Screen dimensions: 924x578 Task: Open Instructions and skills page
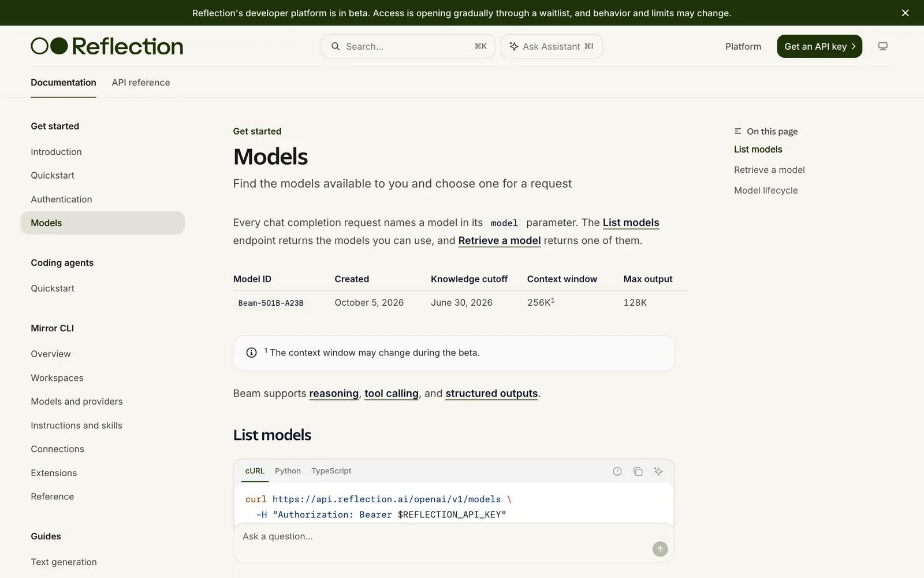click(76, 425)
